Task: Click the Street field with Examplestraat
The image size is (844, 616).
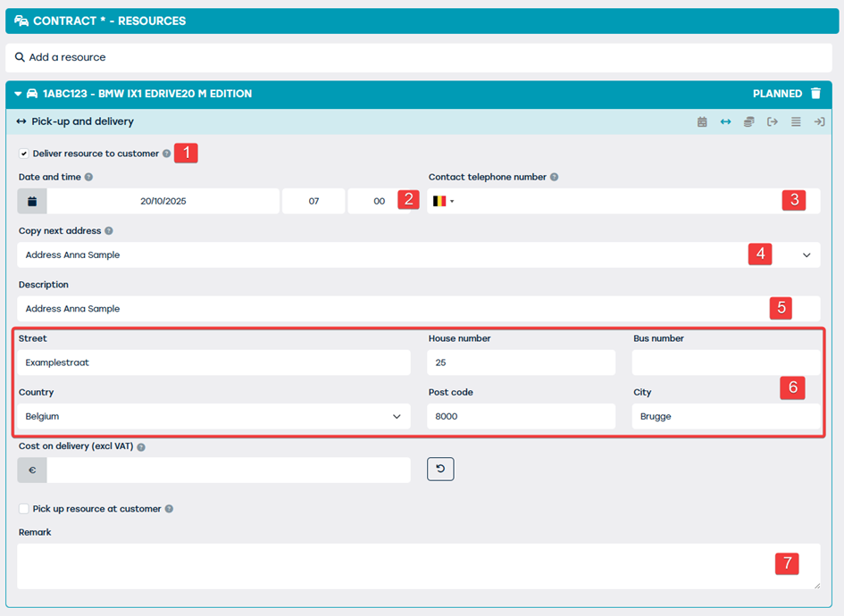Action: tap(213, 362)
